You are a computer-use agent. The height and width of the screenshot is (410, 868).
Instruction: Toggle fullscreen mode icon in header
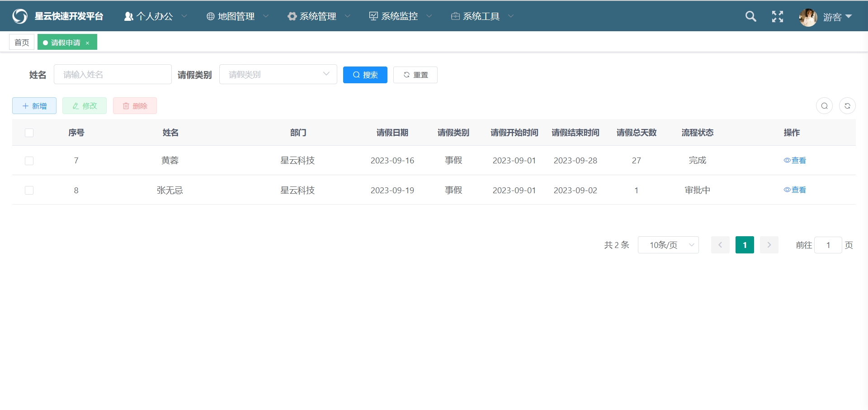pos(777,17)
